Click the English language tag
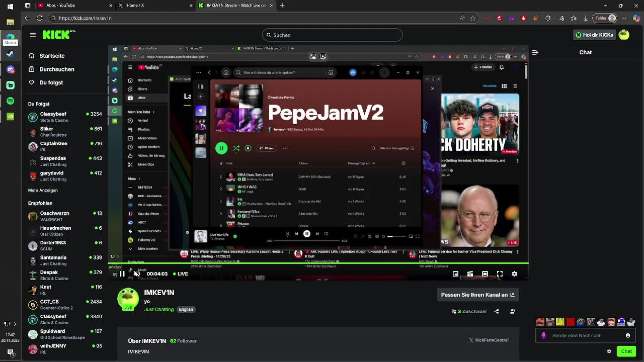The image size is (644, 362). coord(186,309)
